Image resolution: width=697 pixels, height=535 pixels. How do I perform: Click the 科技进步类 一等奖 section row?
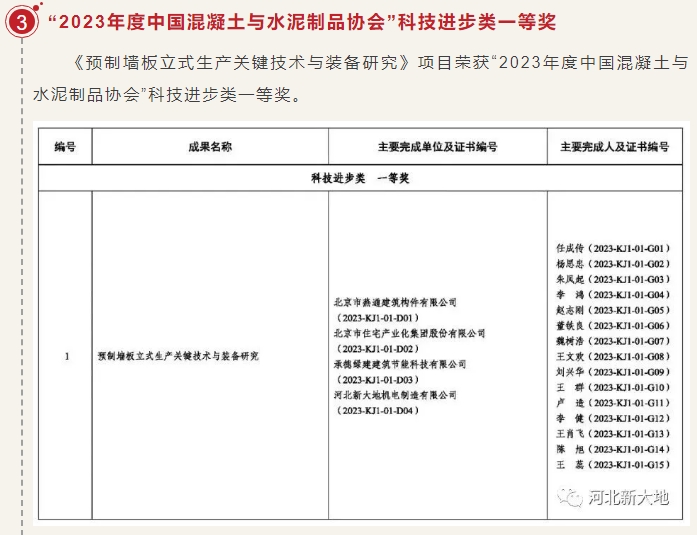tap(360, 178)
